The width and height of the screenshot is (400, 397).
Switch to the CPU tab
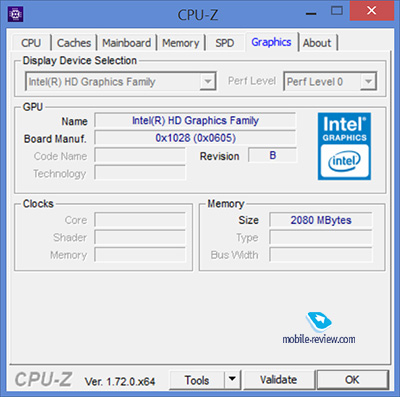click(31, 43)
